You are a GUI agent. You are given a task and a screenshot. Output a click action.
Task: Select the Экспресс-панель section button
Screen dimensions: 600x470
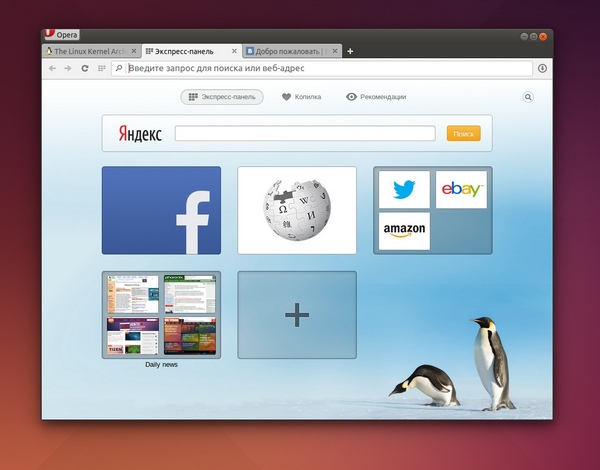222,97
